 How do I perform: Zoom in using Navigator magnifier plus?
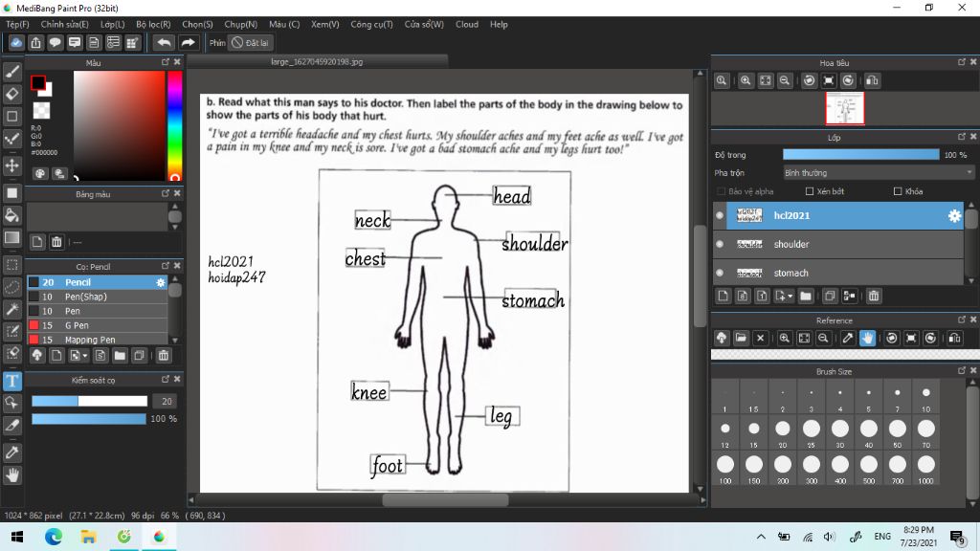pos(746,80)
